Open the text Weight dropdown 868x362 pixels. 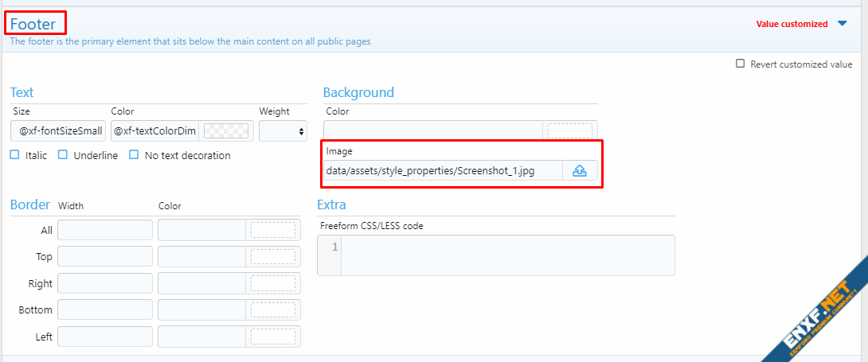[x=283, y=130]
